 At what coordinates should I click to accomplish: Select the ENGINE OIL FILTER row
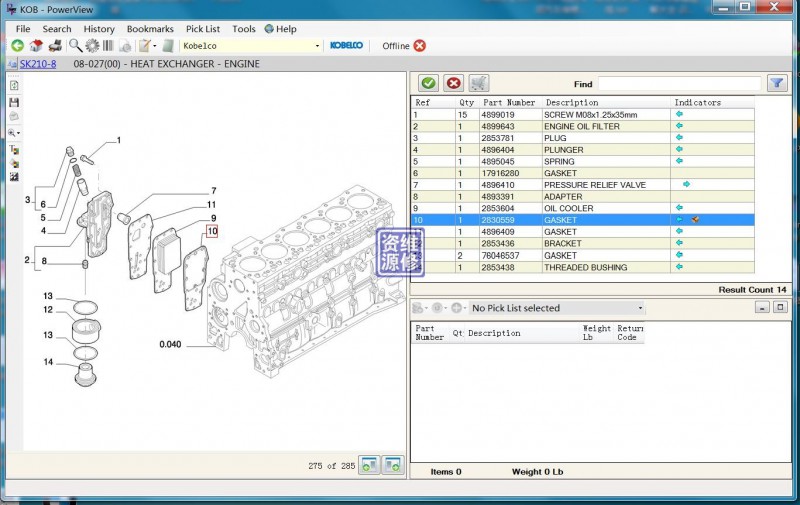point(583,127)
